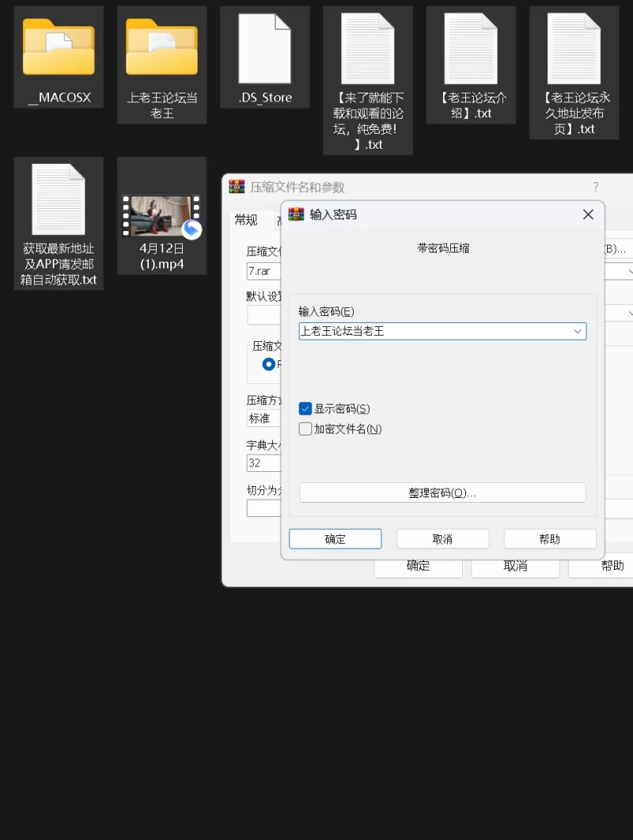Viewport: 633px width, 840px height.
Task: Select the 【来了就能下载和观看的论坛，纯免费！】.txt file
Action: point(368,49)
